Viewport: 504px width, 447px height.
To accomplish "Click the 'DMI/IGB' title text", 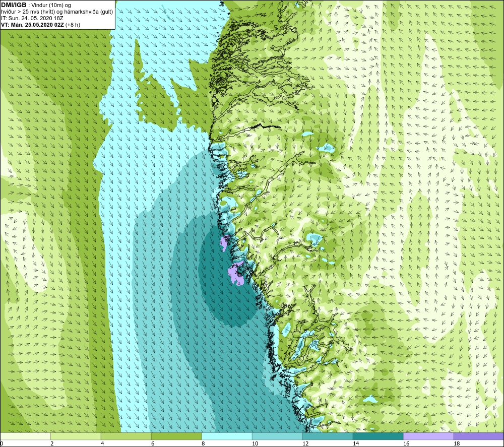I will [14, 5].
